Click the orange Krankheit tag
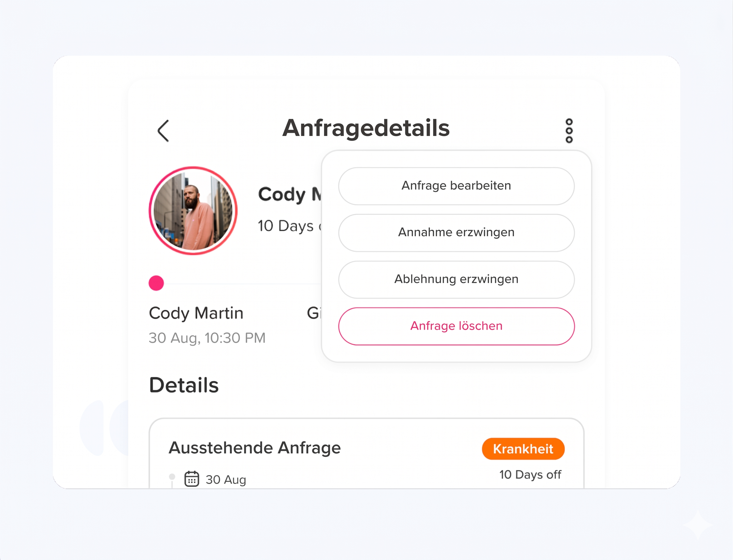 [x=523, y=449]
